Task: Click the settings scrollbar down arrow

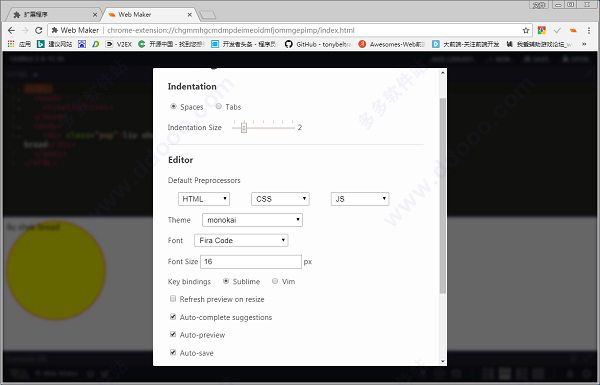Action: [x=443, y=361]
